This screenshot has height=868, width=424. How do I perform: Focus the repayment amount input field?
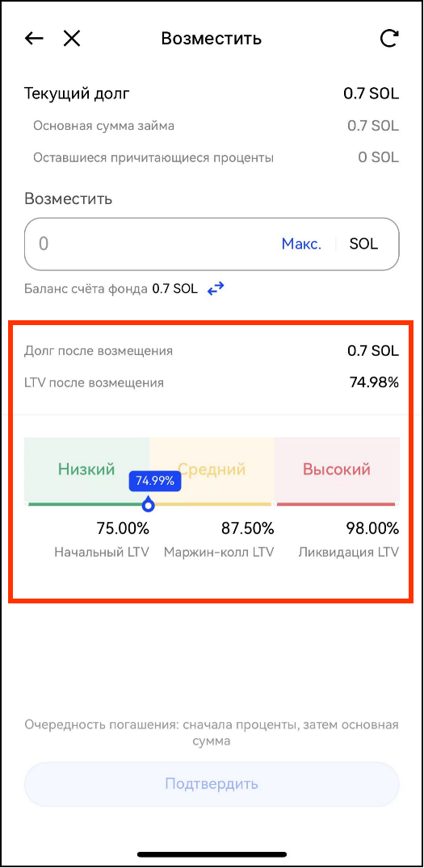click(x=212, y=244)
